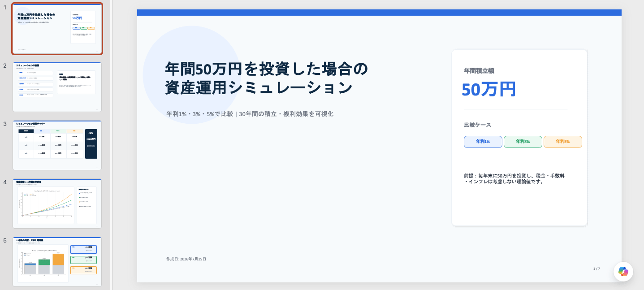Click the pale blue decorative circle
The width and height of the screenshot is (644, 290).
(192, 75)
